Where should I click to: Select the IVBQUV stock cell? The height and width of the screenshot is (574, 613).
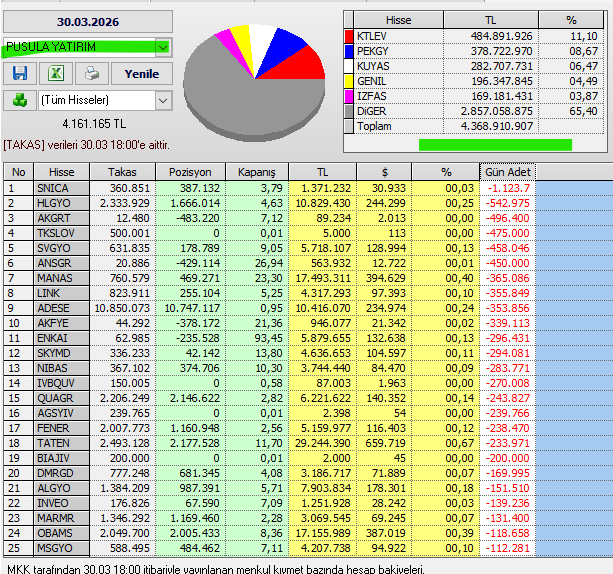coord(62,383)
